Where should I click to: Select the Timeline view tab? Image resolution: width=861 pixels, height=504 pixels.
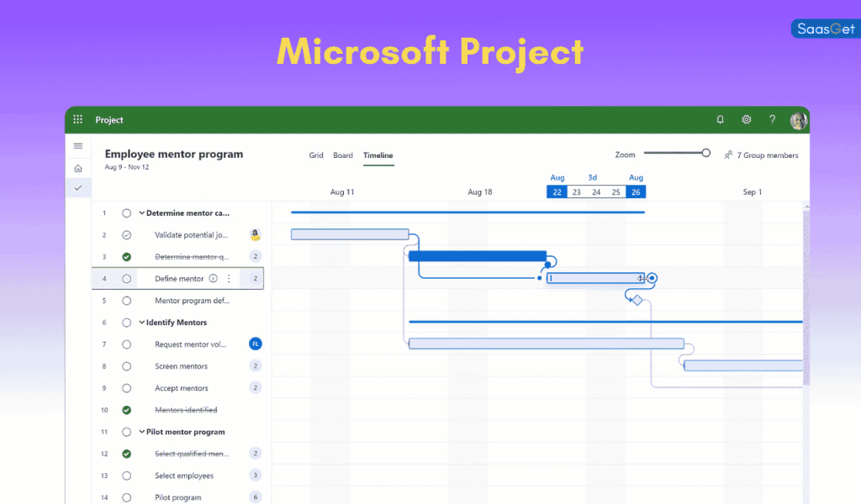click(378, 155)
